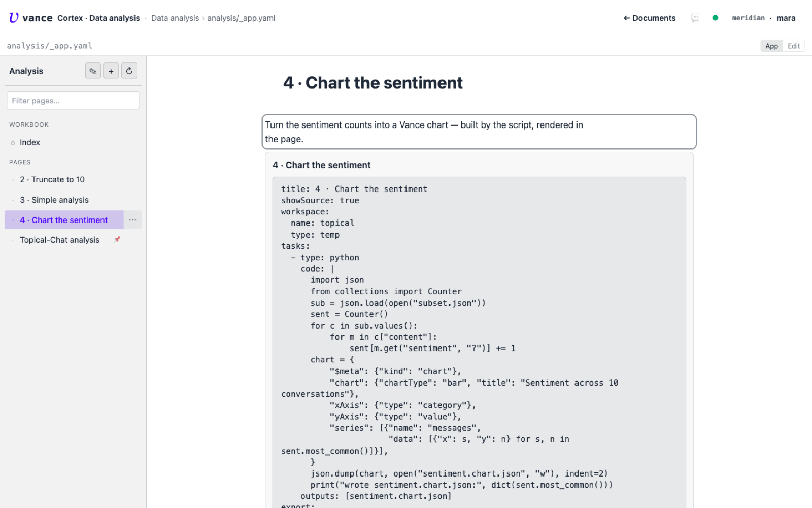The height and width of the screenshot is (508, 812).
Task: Click the card title 4 · Chart the sentiment
Action: point(322,165)
